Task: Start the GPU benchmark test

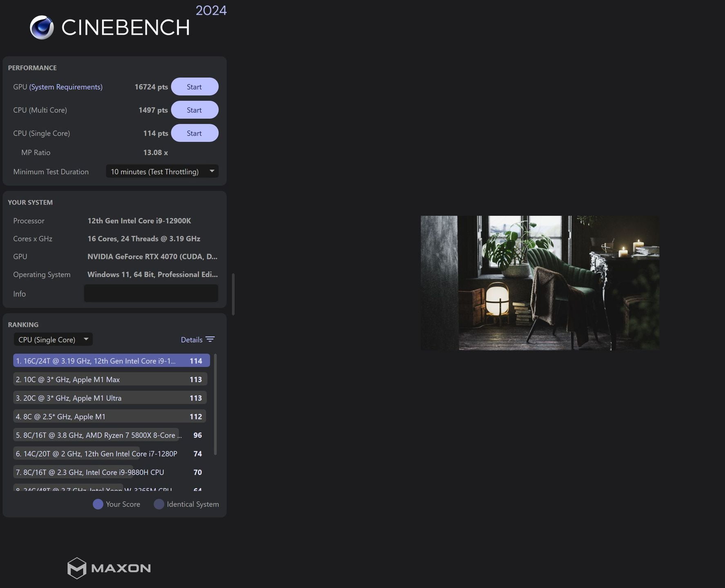Action: point(195,87)
